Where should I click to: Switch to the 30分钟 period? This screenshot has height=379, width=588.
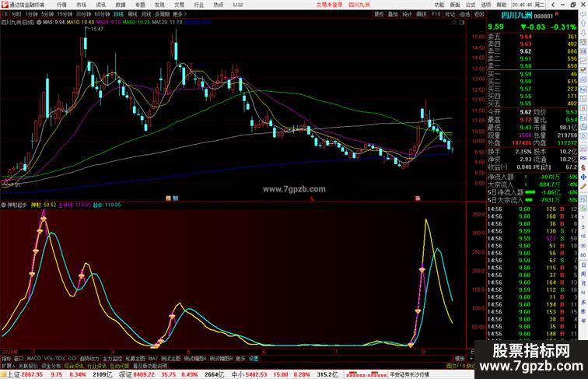pyautogui.click(x=83, y=14)
